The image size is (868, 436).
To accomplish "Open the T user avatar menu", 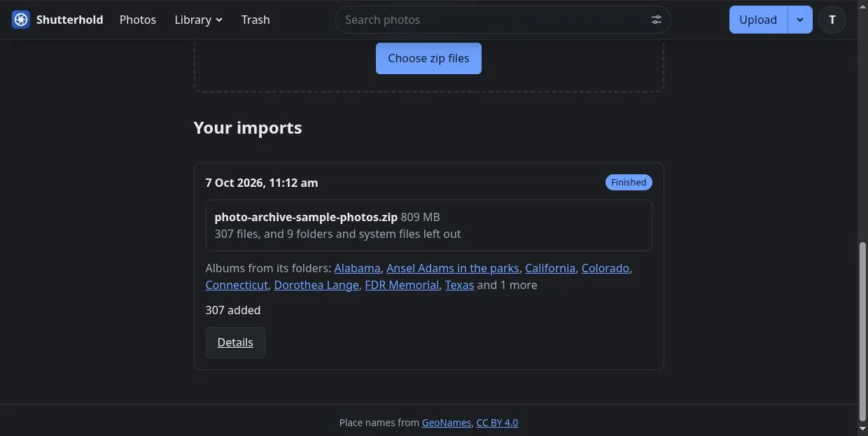I will tap(832, 20).
